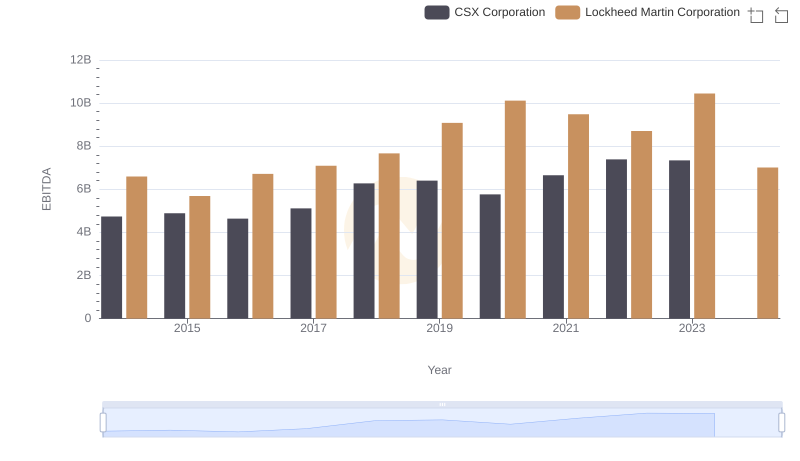
Task: Select the CSX bar for 2021
Action: tap(554, 247)
